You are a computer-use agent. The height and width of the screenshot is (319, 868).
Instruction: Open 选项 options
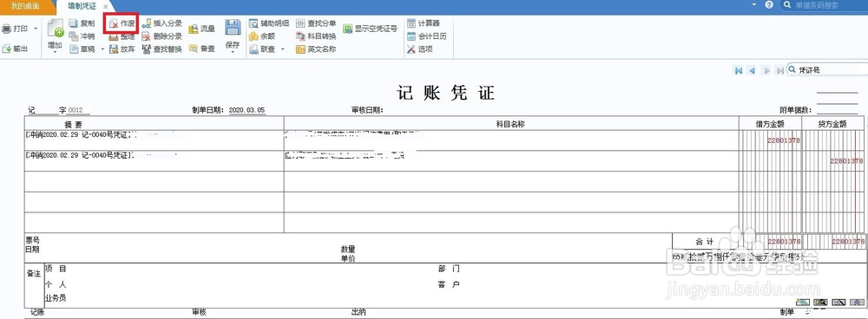pyautogui.click(x=420, y=49)
